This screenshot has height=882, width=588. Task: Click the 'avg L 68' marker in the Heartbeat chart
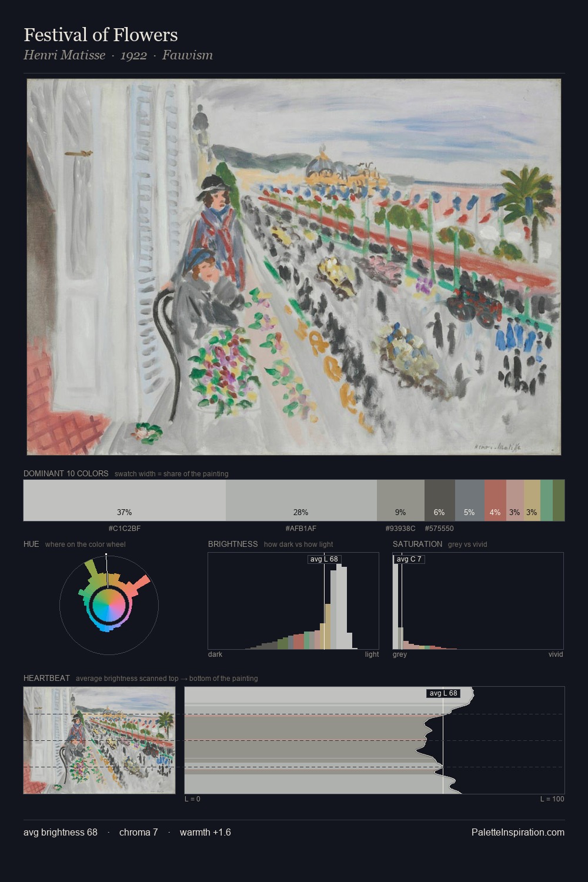tap(443, 693)
